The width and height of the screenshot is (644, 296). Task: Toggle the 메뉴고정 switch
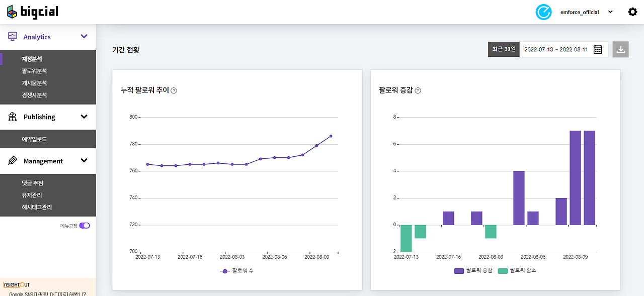tap(85, 226)
